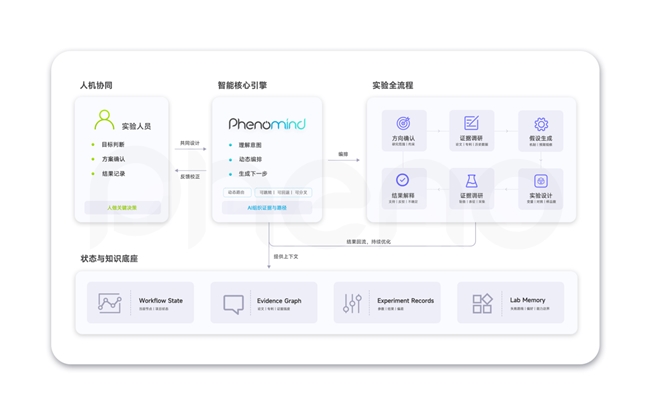Click the 方向确认 step label
This screenshot has height=416, width=650.
(403, 138)
